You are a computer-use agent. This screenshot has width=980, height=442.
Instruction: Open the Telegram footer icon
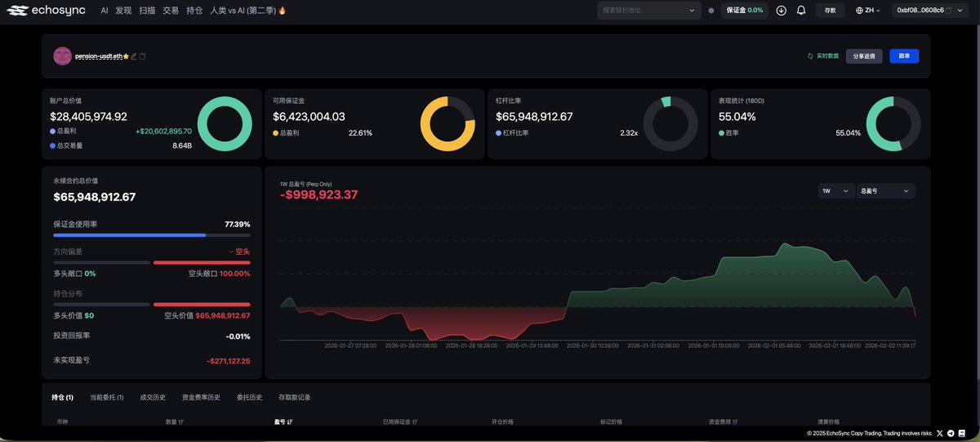coord(951,433)
